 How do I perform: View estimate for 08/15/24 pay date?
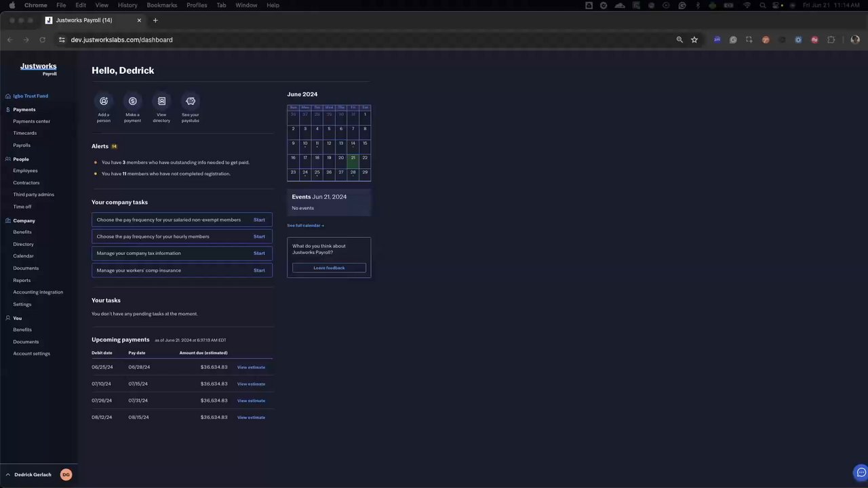point(251,418)
